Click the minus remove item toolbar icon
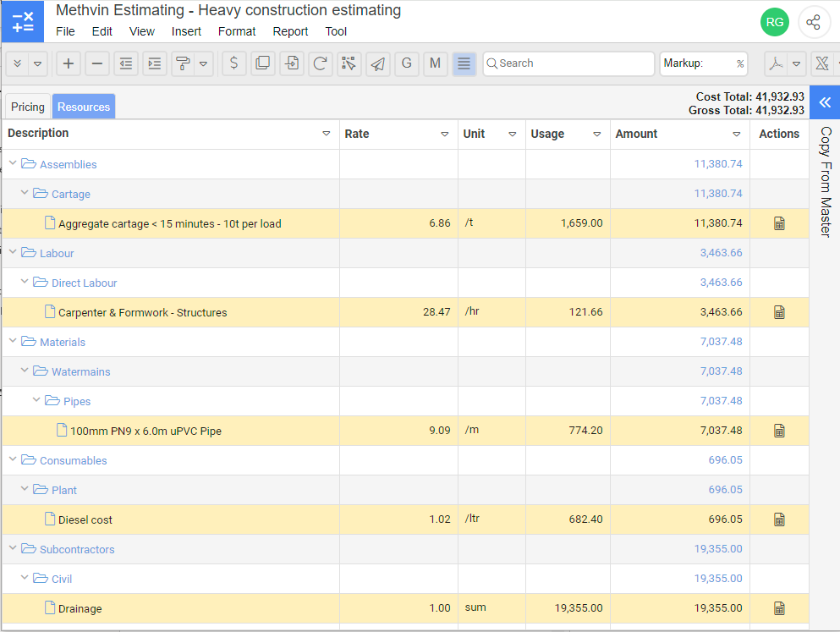840x632 pixels. (97, 63)
